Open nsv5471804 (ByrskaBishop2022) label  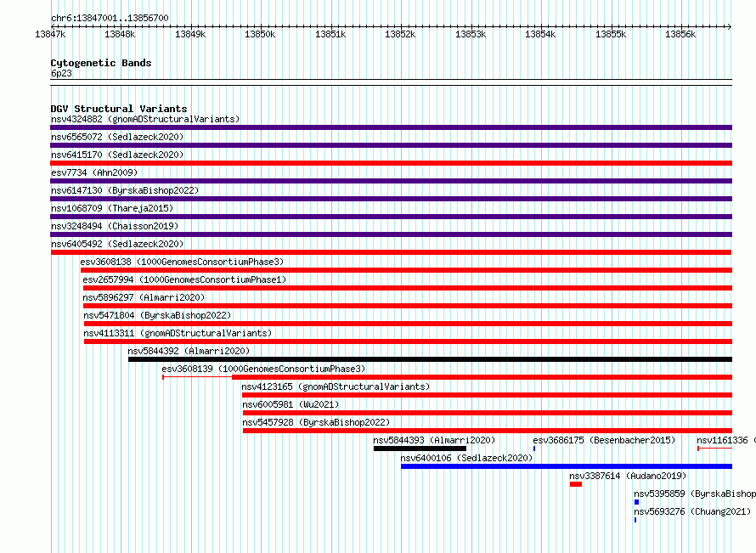157,315
